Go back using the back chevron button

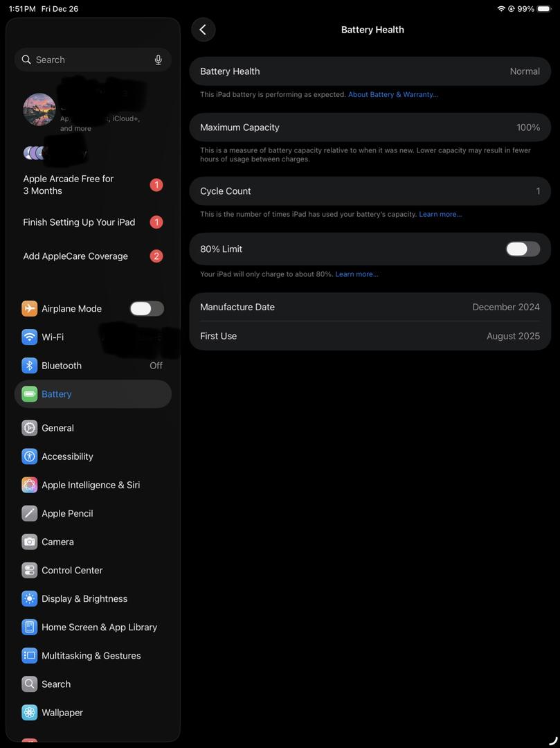(204, 30)
